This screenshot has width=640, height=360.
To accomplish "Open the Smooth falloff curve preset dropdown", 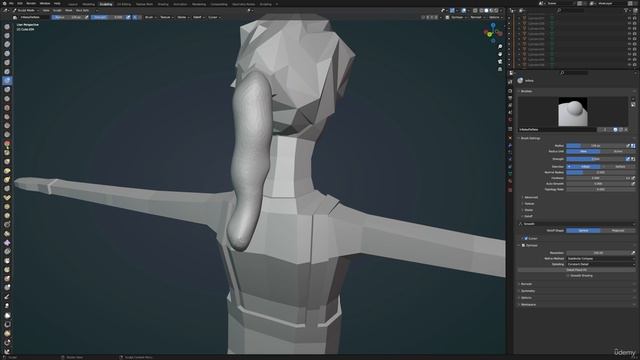I will pos(576,224).
